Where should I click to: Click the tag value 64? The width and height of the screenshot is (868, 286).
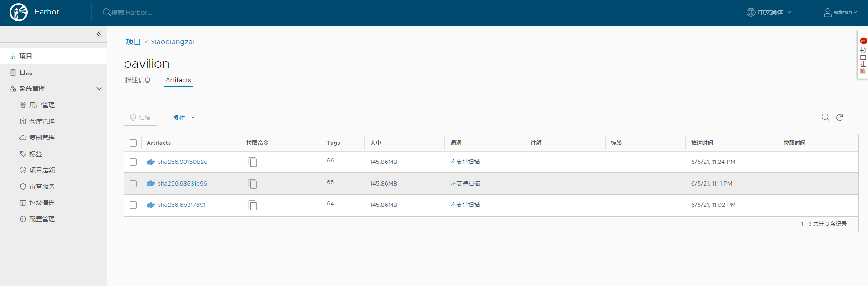tap(330, 204)
